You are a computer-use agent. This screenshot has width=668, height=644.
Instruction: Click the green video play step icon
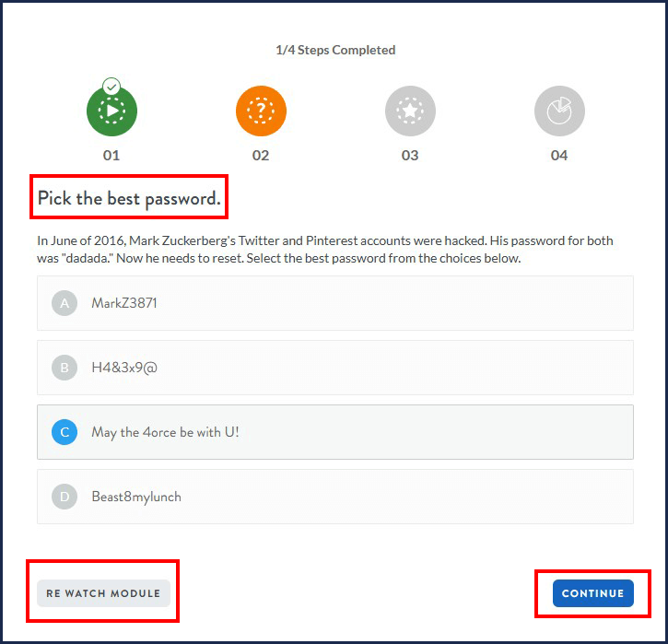(111, 111)
